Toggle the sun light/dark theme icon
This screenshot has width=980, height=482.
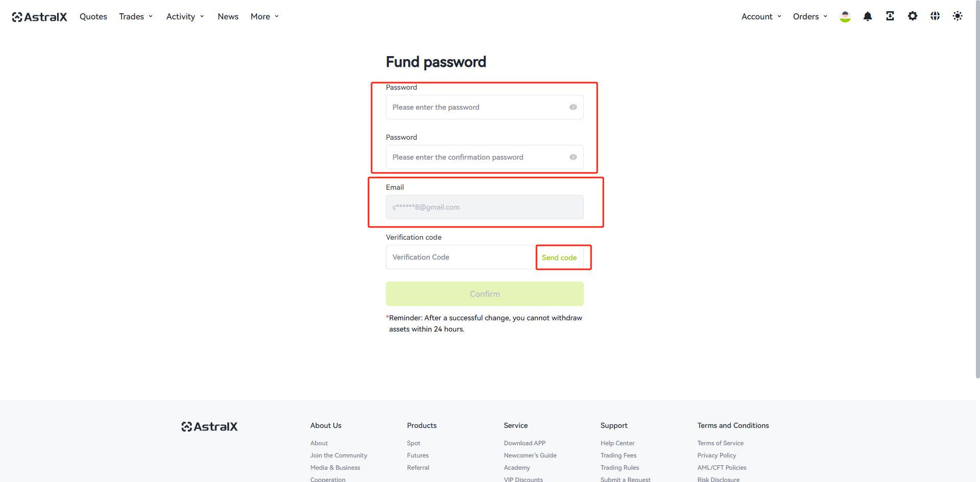point(958,16)
